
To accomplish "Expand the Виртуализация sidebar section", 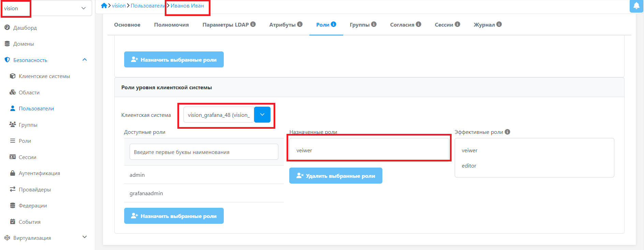I will (85, 237).
